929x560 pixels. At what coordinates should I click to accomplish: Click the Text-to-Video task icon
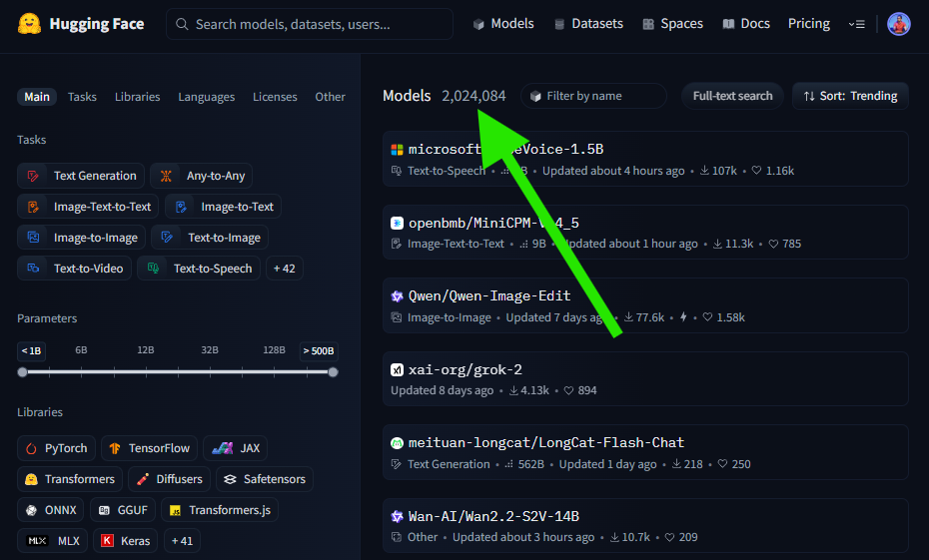[x=33, y=269]
